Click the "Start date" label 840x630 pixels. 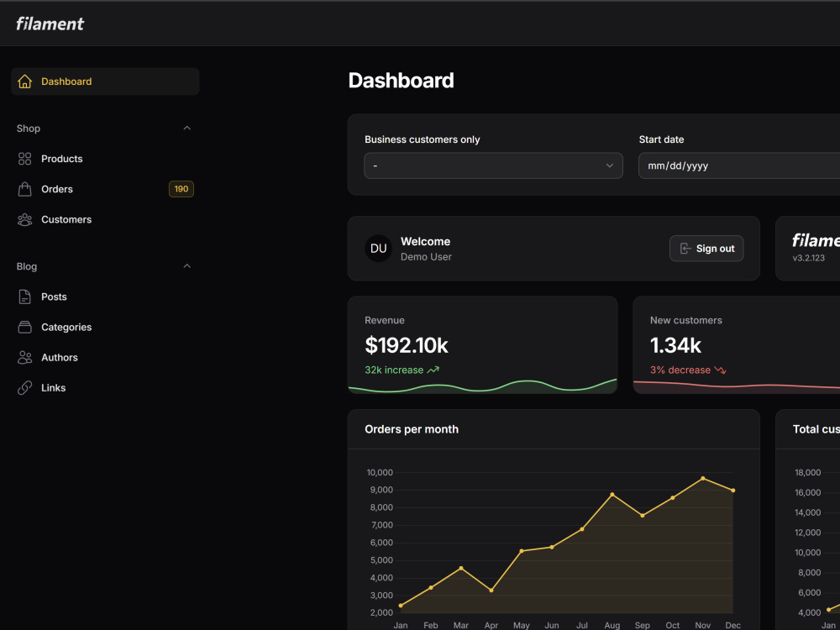(x=661, y=139)
